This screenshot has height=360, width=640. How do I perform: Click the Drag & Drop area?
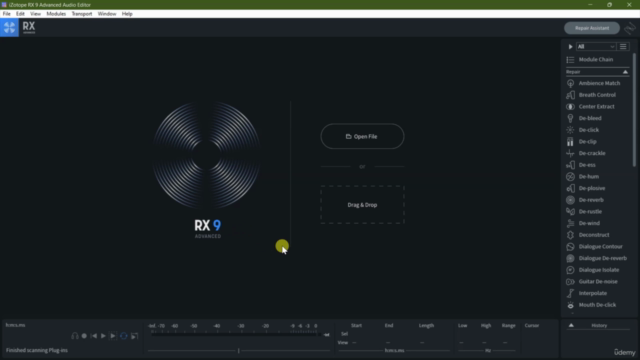(x=362, y=205)
